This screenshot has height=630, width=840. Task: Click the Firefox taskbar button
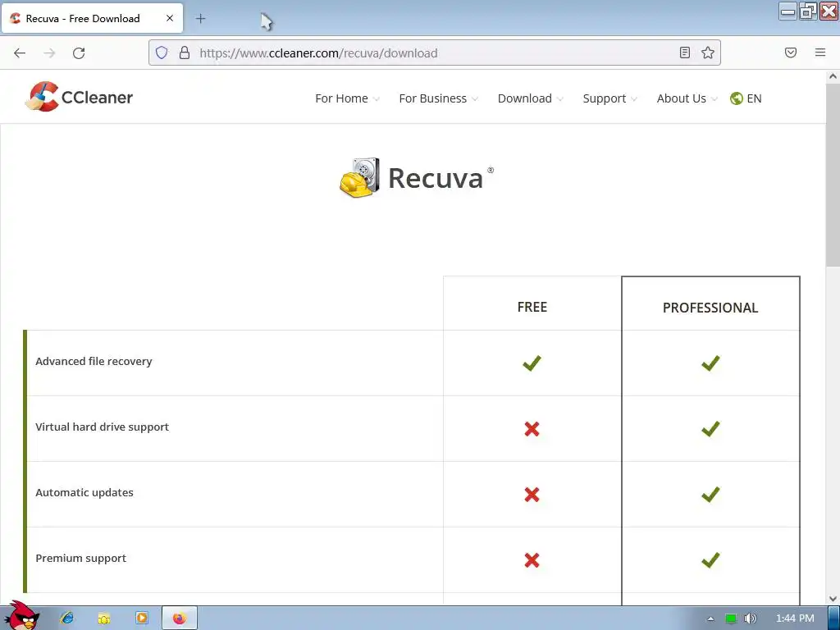tap(180, 619)
